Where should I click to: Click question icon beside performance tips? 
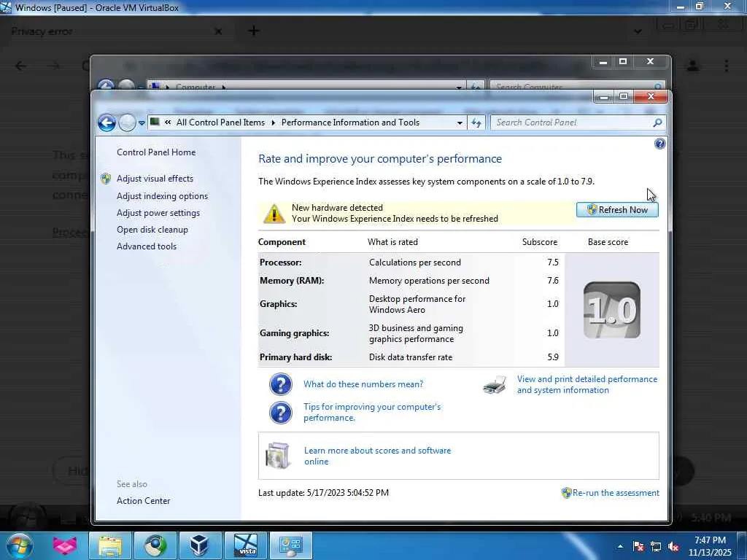[x=281, y=413]
